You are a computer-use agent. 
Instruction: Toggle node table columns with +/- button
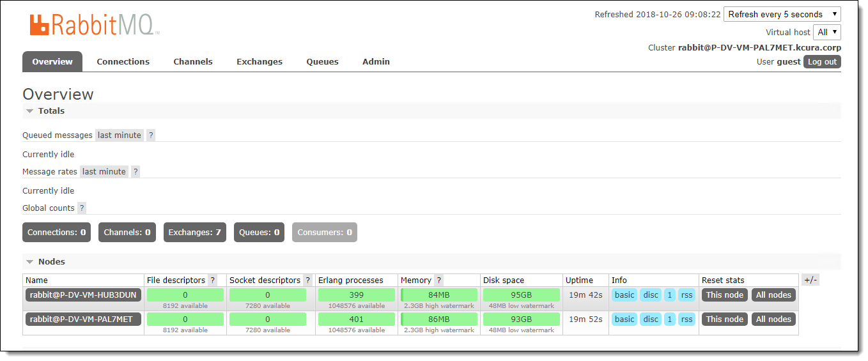pyautogui.click(x=810, y=280)
